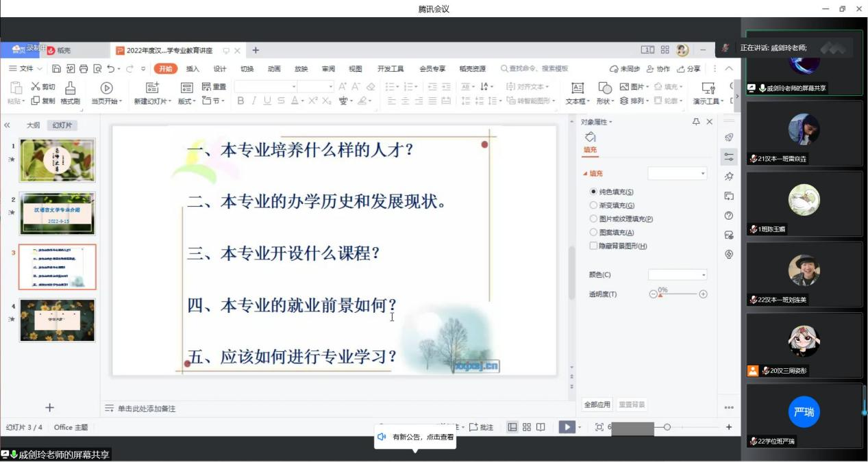Click the Collaborate (协作) button

click(x=658, y=68)
